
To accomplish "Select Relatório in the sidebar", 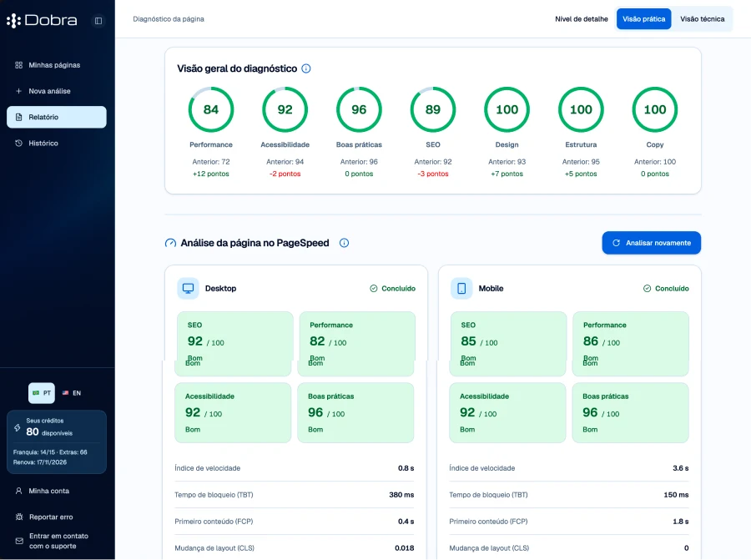I will 57,117.
